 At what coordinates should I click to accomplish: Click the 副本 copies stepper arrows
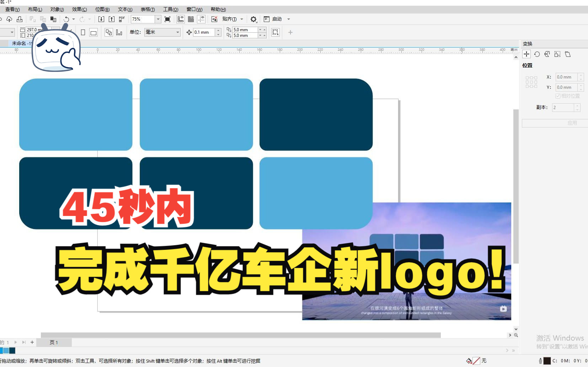pyautogui.click(x=577, y=107)
